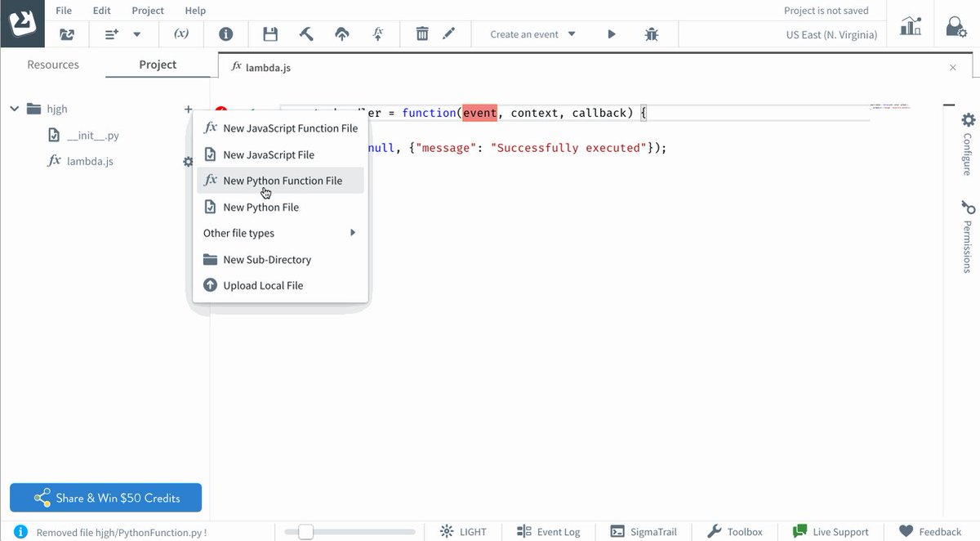Save project using the floppy disk icon
Screen dimensions: 980x541
coord(270,34)
